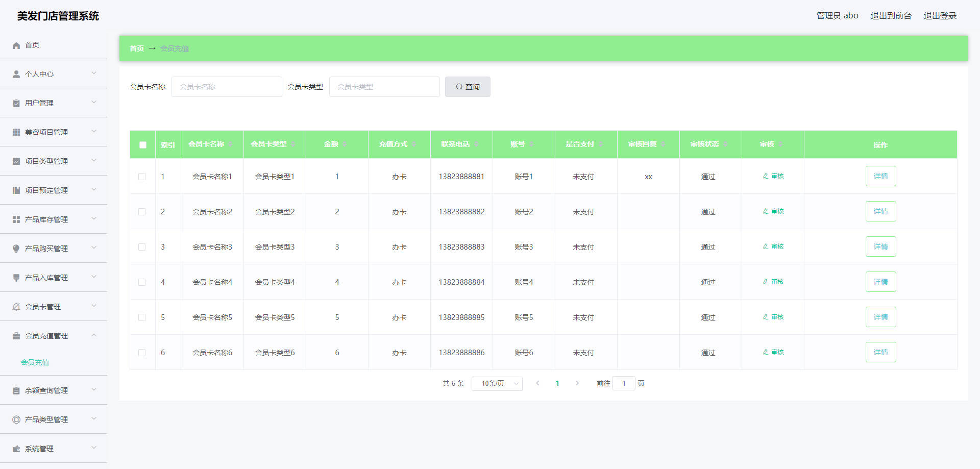This screenshot has width=980, height=469.
Task: Click the 个人中心 person icon
Action: (x=16, y=74)
